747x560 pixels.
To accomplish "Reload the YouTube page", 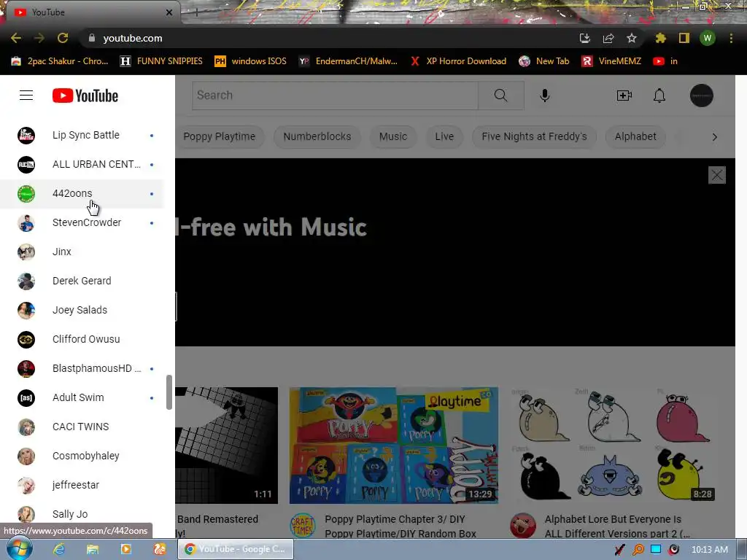I will point(63,38).
